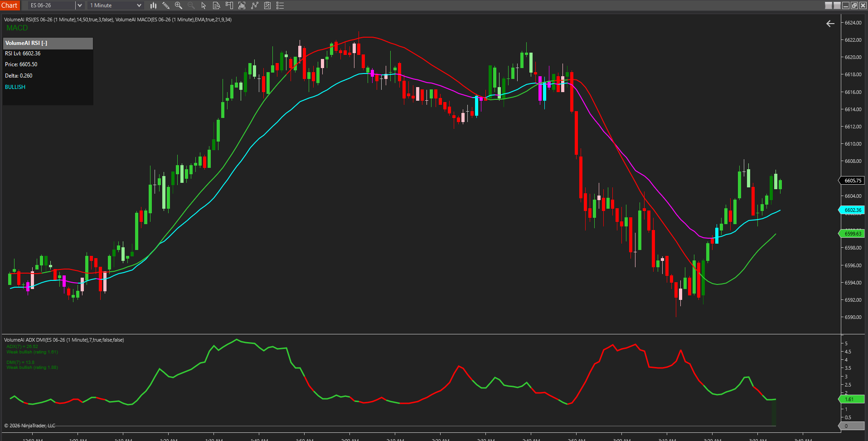Click the RSI Lvl: 6602.36 readout
This screenshot has height=441, width=868.
pyautogui.click(x=23, y=54)
